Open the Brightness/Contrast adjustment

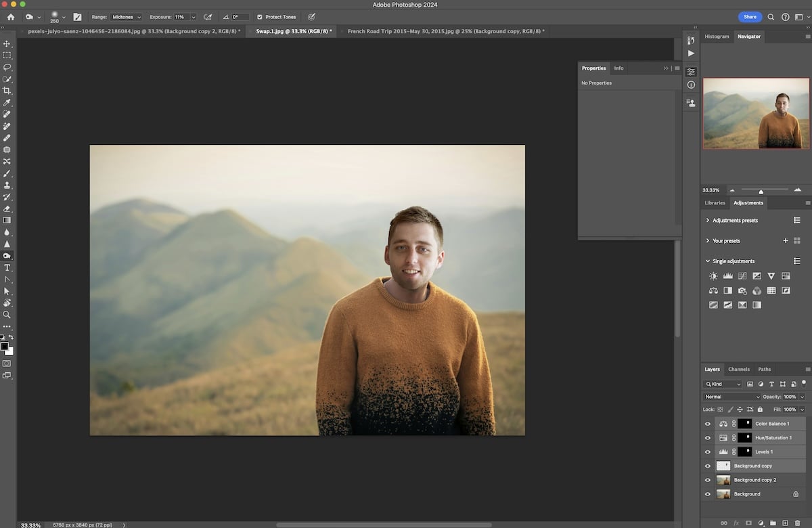coord(713,276)
